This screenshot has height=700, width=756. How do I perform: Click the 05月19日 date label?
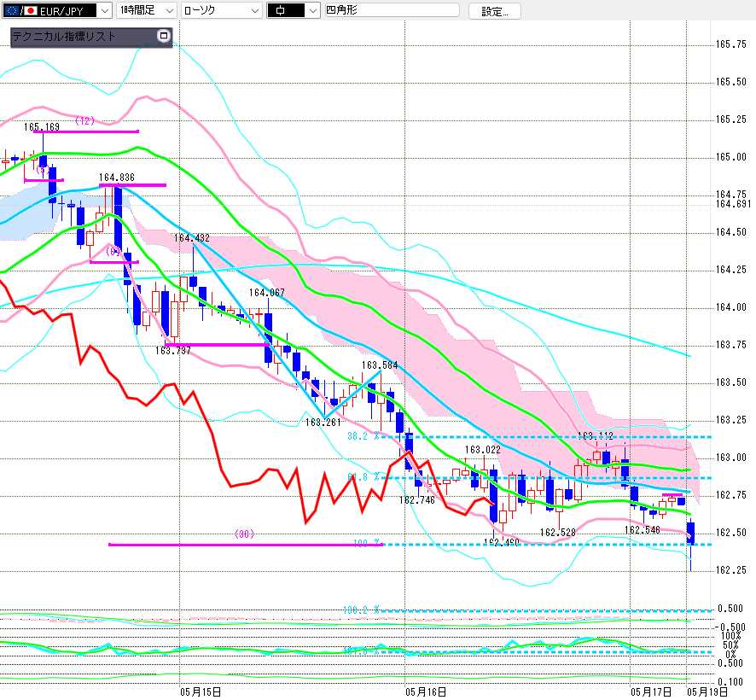click(x=707, y=692)
